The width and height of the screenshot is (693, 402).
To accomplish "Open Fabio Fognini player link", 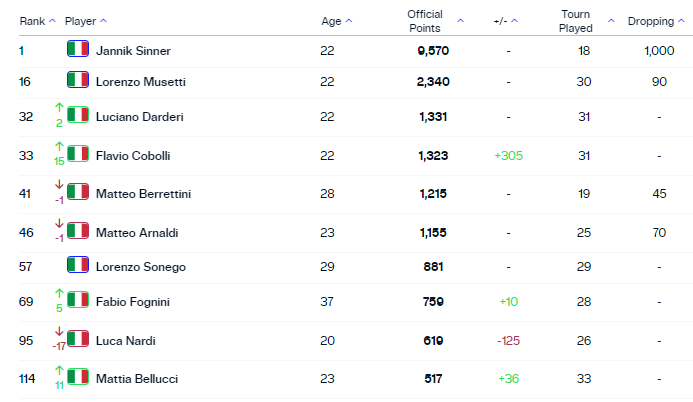I will pyautogui.click(x=133, y=302).
